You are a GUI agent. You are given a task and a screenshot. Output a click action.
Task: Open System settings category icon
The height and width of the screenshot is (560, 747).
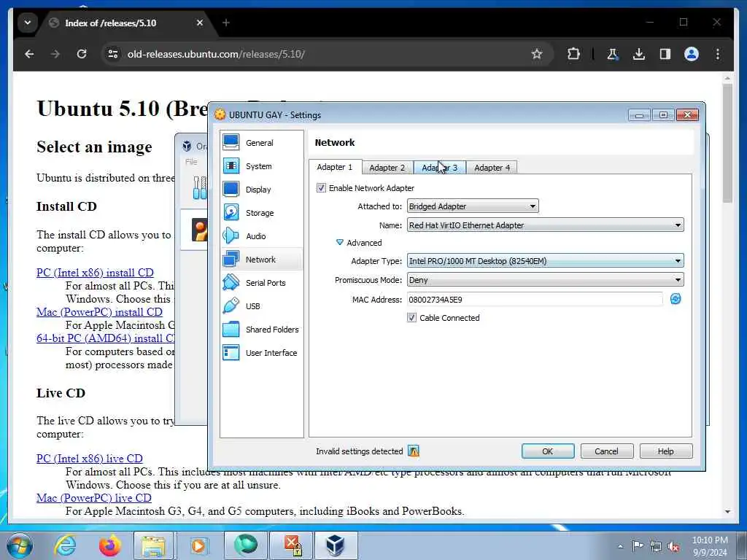[231, 166]
